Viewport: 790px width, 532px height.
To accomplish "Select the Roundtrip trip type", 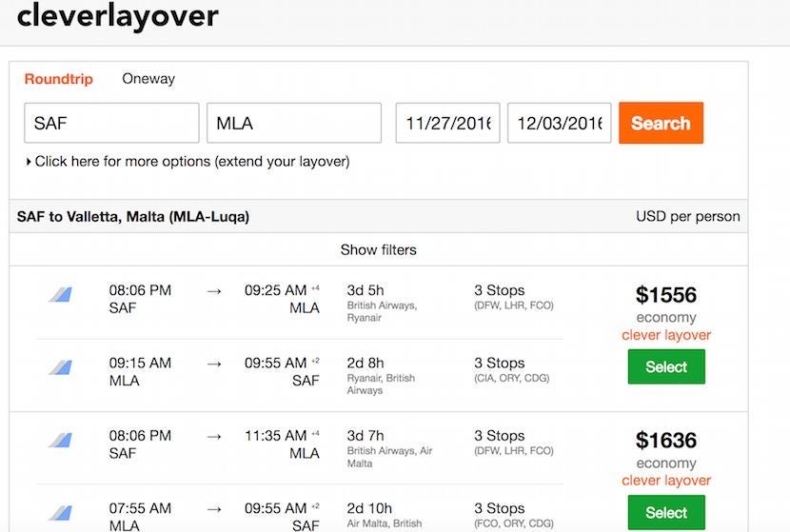I will pyautogui.click(x=59, y=79).
